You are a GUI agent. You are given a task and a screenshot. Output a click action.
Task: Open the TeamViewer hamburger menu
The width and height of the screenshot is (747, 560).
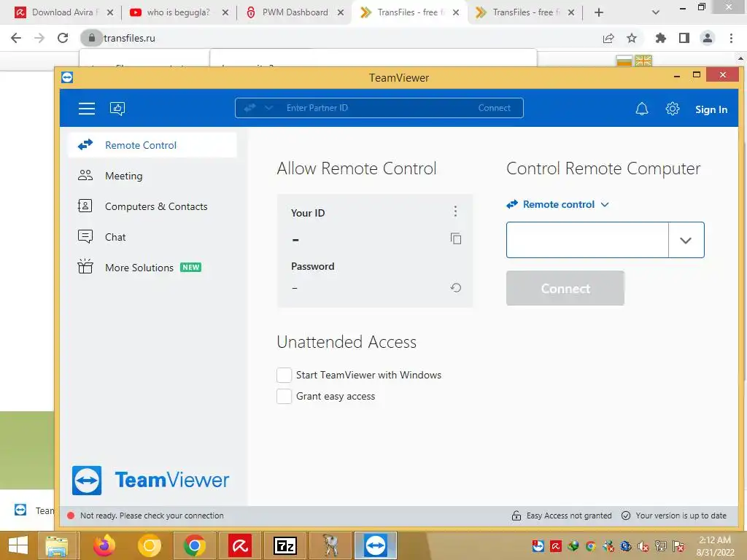(x=86, y=109)
